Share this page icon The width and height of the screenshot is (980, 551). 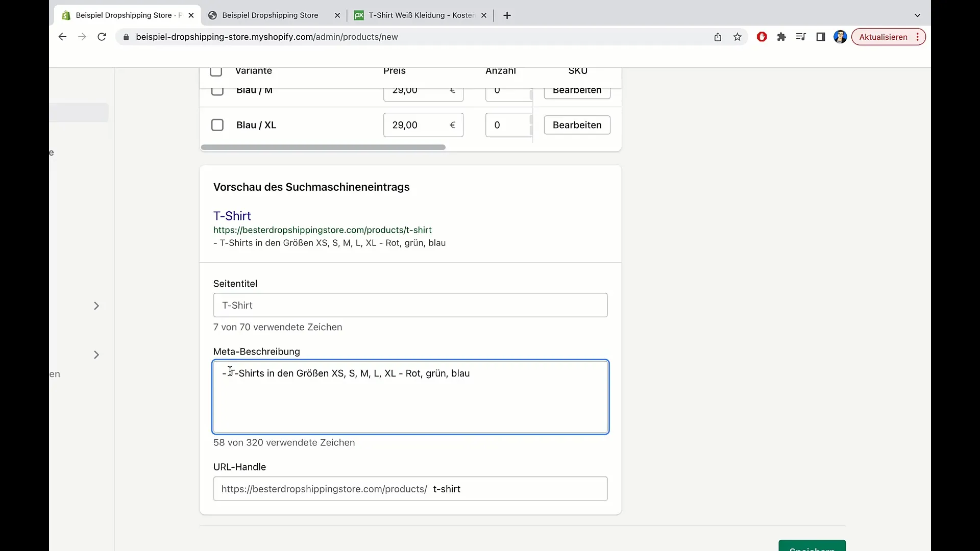pos(718,37)
